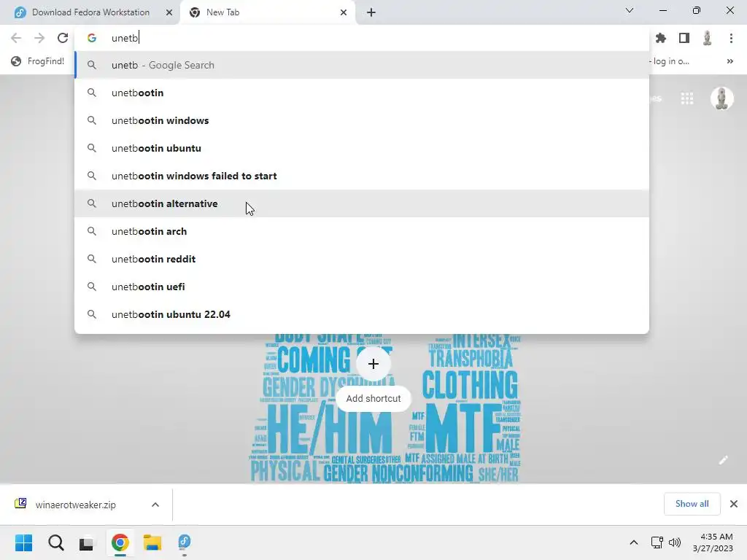The width and height of the screenshot is (747, 560).
Task: Select the unetbootin ubuntu suggestion
Action: pos(362,148)
